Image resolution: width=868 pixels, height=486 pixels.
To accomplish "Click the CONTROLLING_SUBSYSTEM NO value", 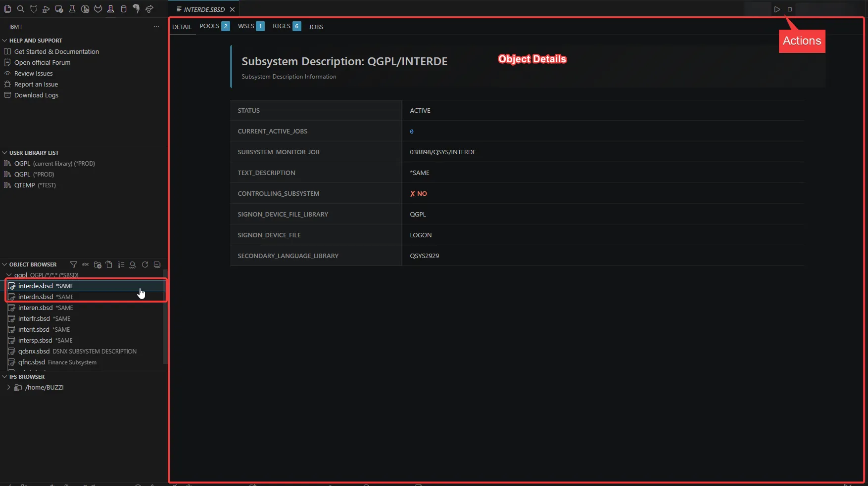I will (419, 194).
